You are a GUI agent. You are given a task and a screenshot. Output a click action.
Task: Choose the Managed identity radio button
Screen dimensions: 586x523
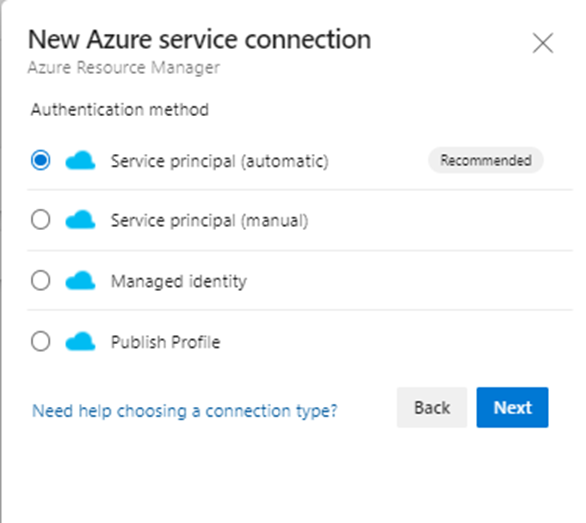[x=40, y=280]
